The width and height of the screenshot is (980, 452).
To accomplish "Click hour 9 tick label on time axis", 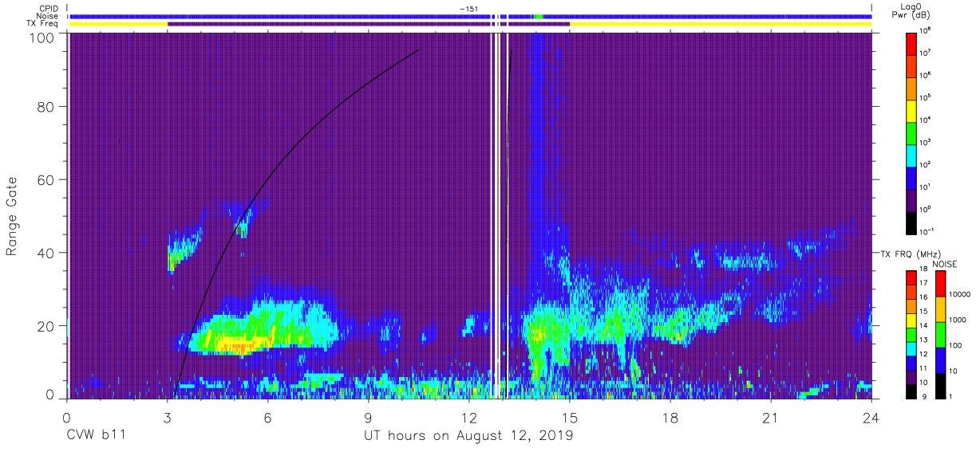I will point(368,418).
